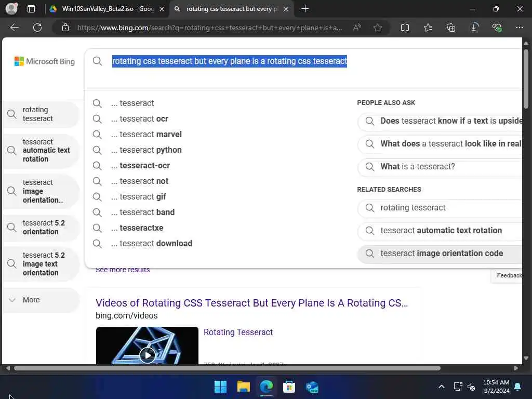Viewport: 532px width, 399px height.
Task: Open the Downloads icon
Action: coord(474,28)
